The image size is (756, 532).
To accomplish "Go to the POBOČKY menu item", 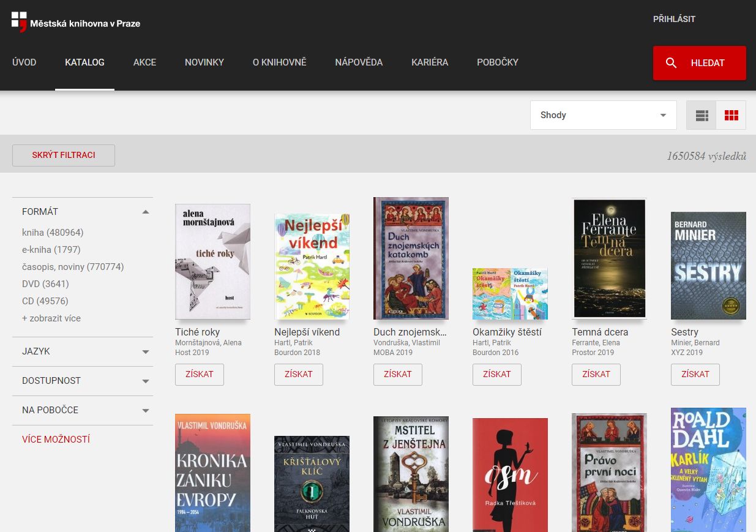I will tap(497, 62).
